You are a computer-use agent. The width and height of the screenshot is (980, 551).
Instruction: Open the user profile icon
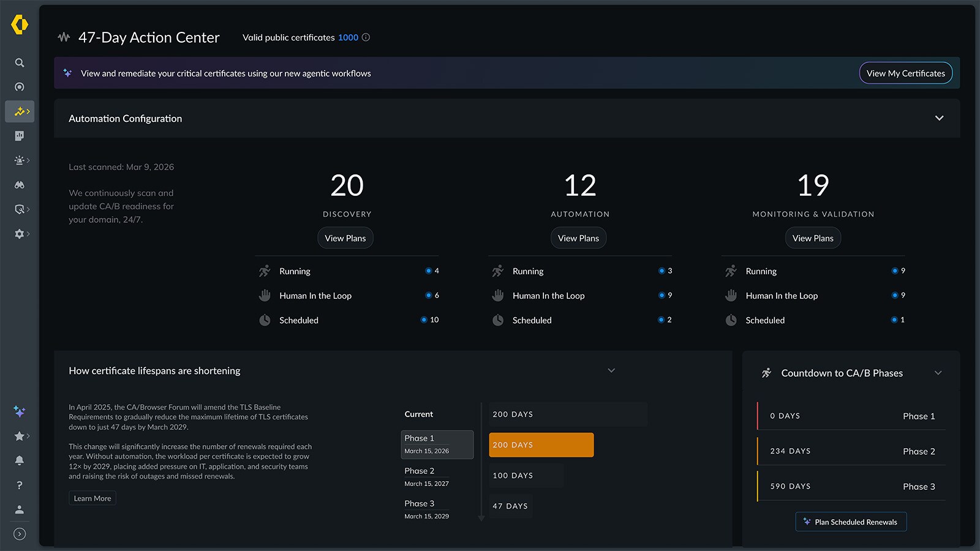click(x=20, y=509)
